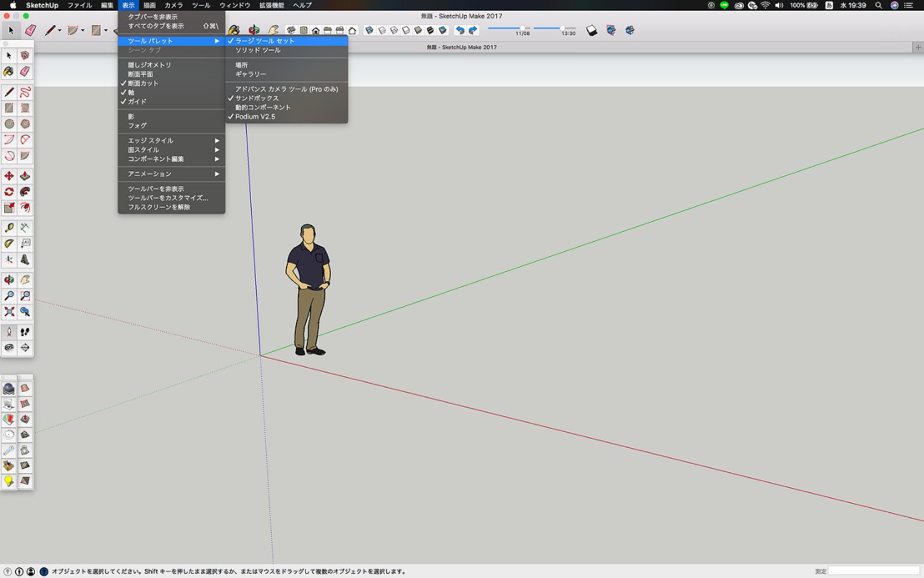The image size is (924, 578).
Task: Choose the Rotate tool
Action: (9, 192)
